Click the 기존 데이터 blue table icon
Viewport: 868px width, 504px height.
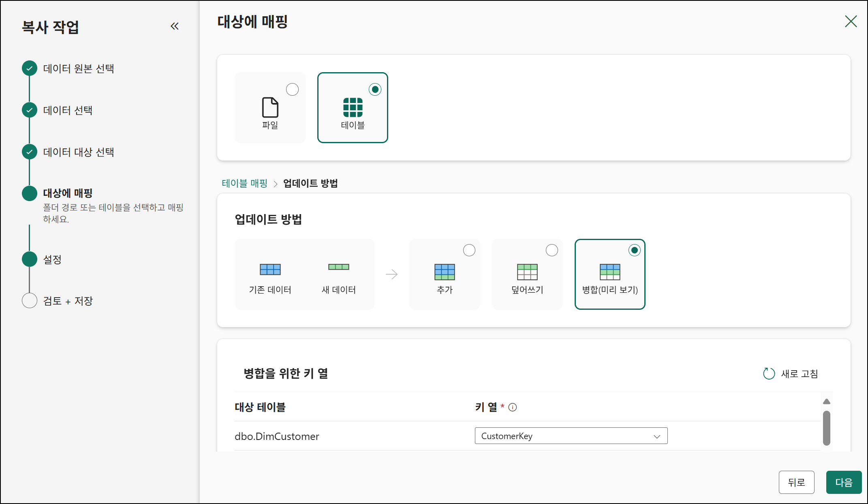coord(270,269)
